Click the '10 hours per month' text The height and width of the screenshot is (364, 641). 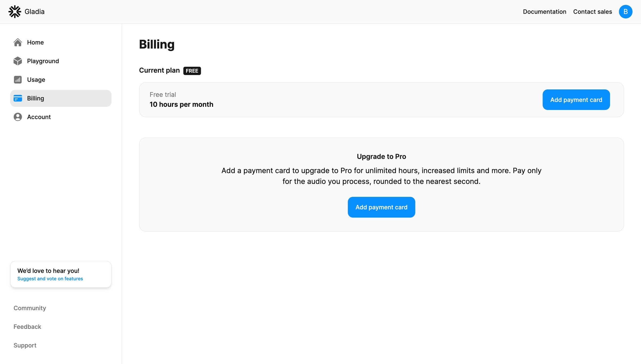tap(181, 104)
